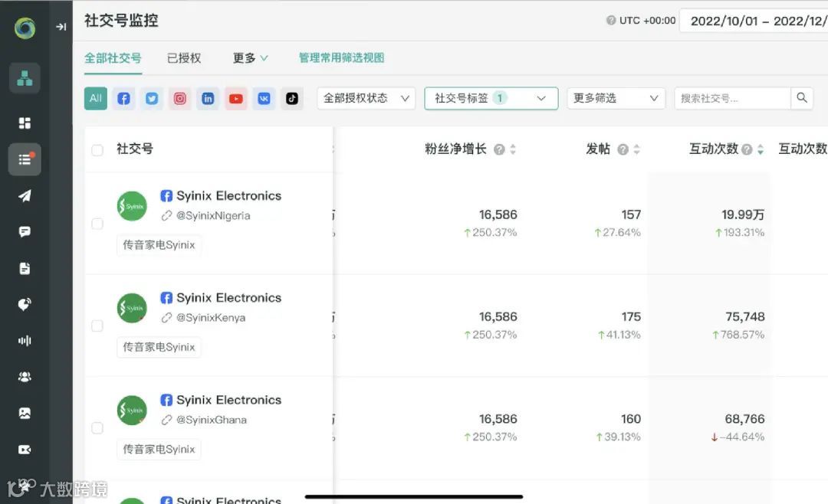Expand the 更多 tab menu

[250, 58]
